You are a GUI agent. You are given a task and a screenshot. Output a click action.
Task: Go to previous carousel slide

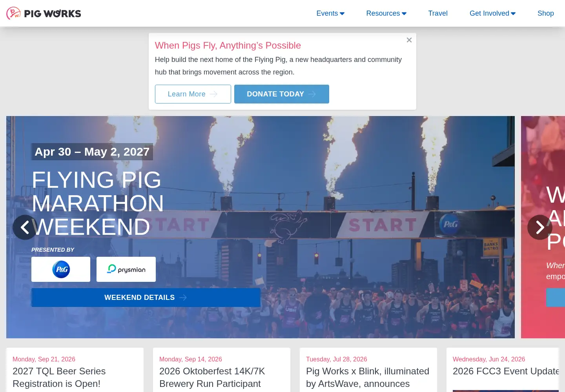point(25,227)
